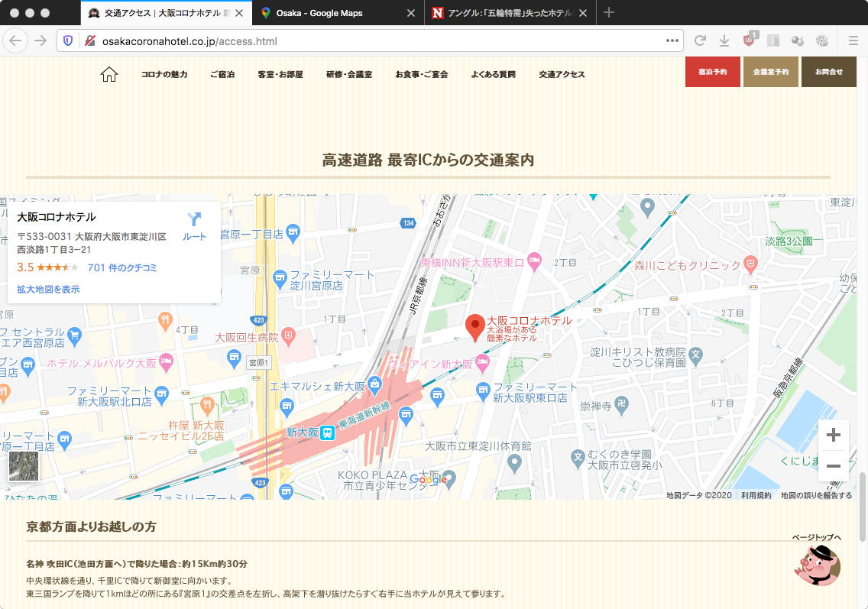Close the Osaka - Google Maps tab
868x609 pixels.
click(411, 13)
